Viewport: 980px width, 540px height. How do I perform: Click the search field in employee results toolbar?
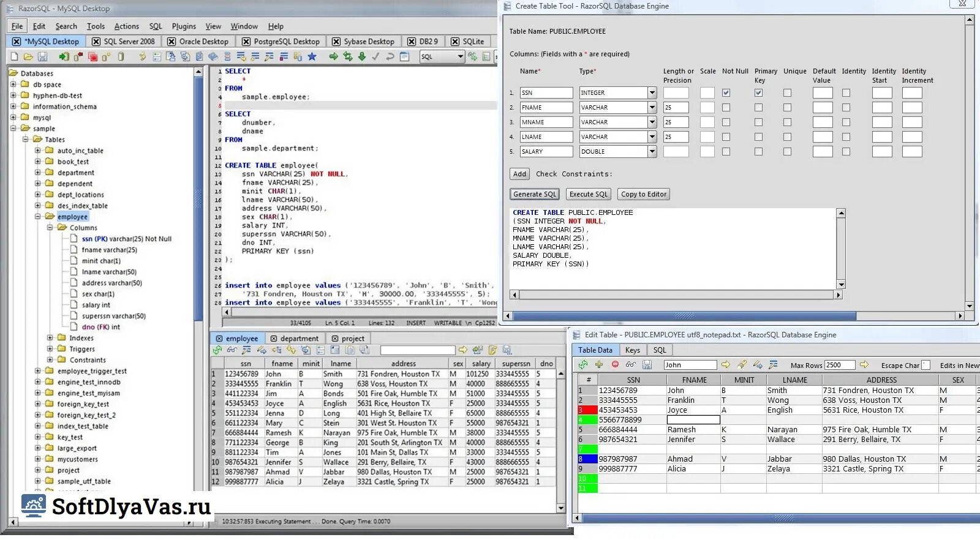click(418, 350)
